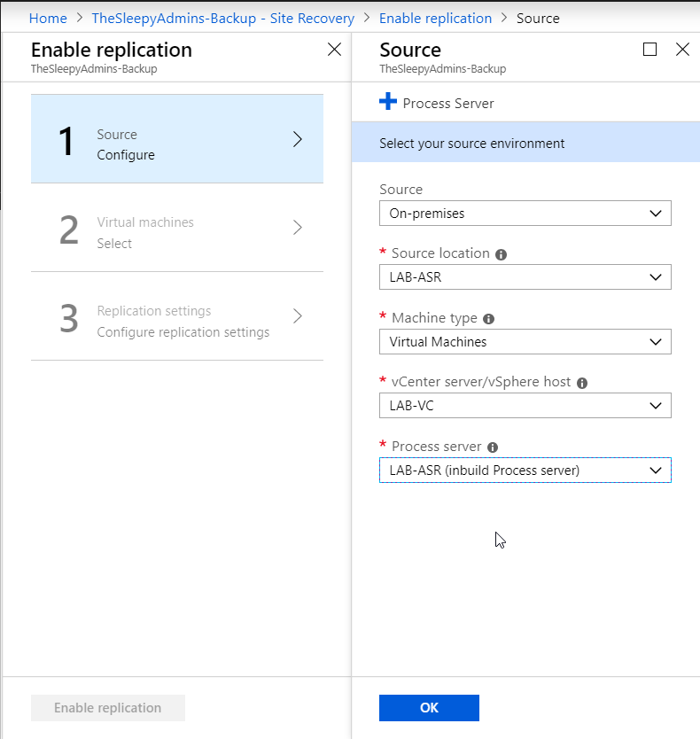700x739 pixels.
Task: Open the Machine type dropdown
Action: [525, 342]
